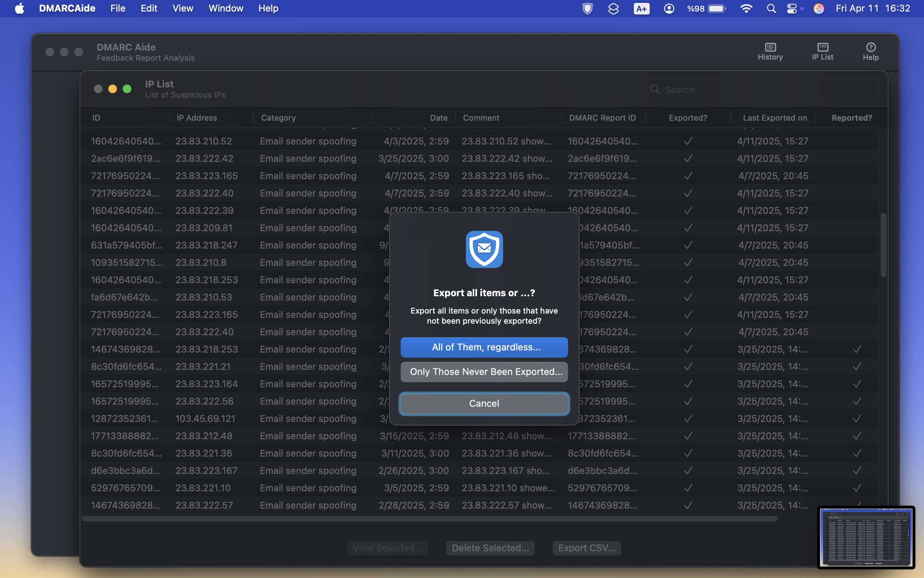Open the screenshot preview thumbnail
The width and height of the screenshot is (924, 578).
(x=866, y=537)
